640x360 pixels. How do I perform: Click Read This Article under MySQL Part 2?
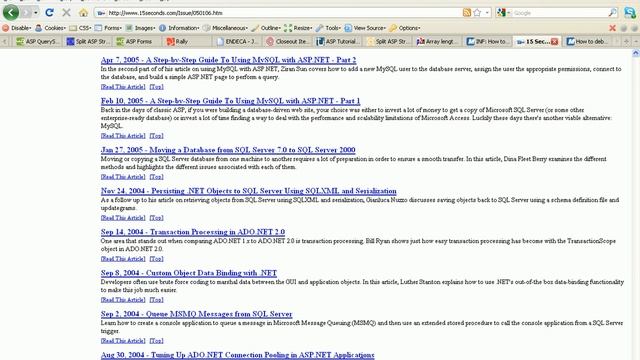[x=123, y=87]
